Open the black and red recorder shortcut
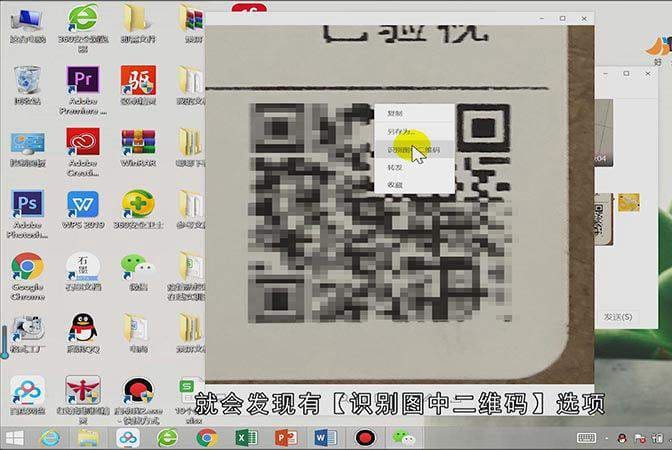 138,399
